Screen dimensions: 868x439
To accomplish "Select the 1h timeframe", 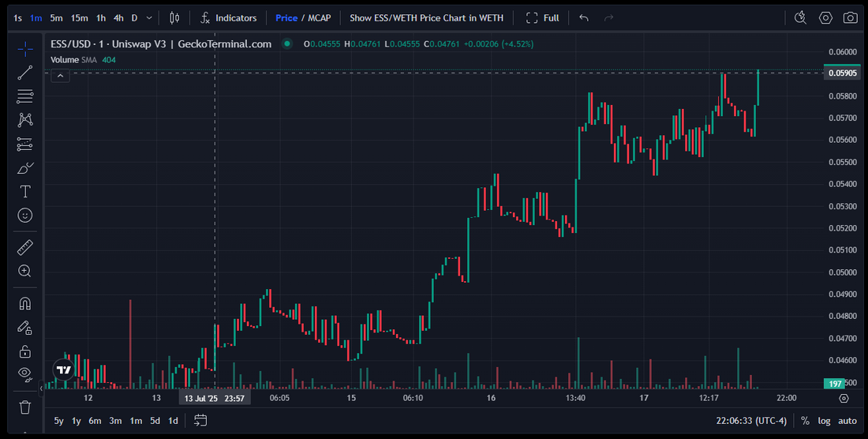I will coord(101,17).
